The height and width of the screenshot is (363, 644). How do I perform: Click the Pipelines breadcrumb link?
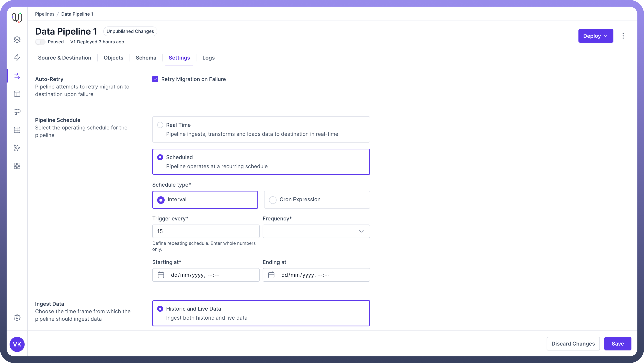click(x=45, y=14)
